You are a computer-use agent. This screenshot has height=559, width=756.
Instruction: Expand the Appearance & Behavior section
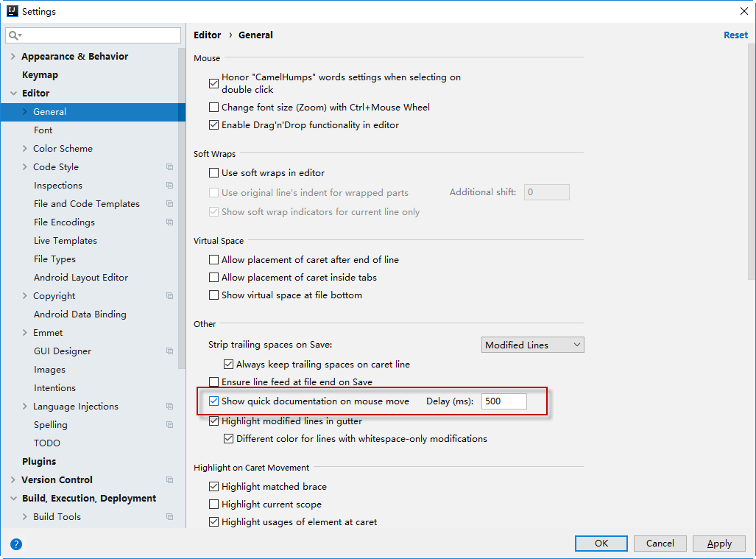13,57
